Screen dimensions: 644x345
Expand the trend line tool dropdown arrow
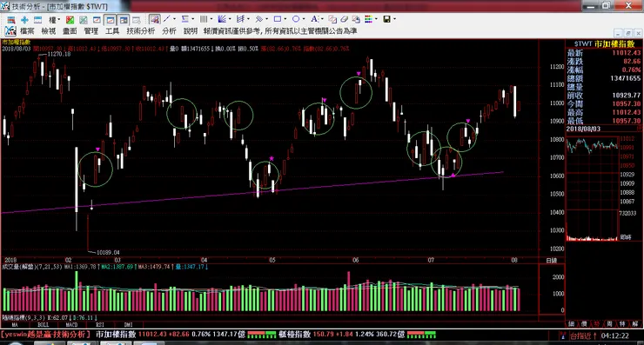click(174, 19)
